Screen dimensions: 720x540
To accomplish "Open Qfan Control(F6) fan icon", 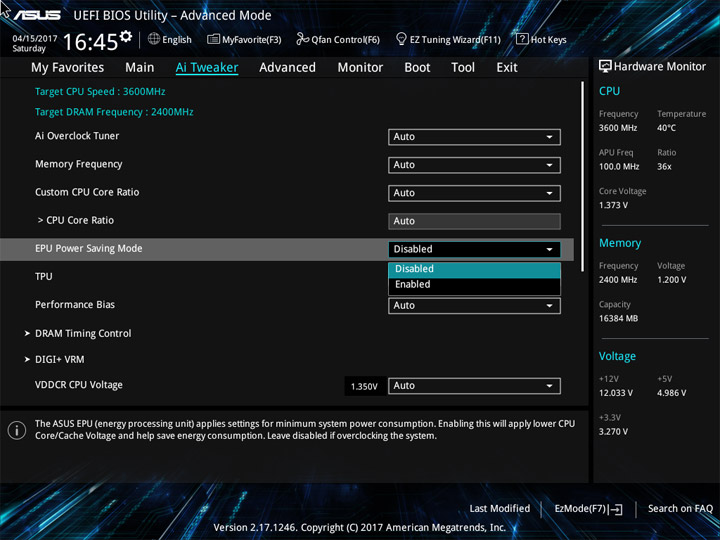I will (x=302, y=39).
